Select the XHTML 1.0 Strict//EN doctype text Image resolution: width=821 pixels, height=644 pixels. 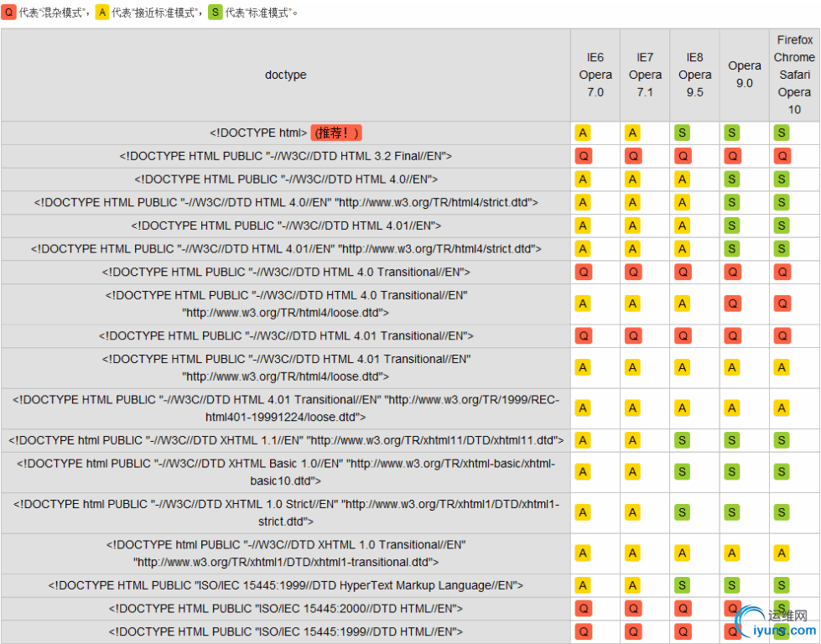click(286, 512)
